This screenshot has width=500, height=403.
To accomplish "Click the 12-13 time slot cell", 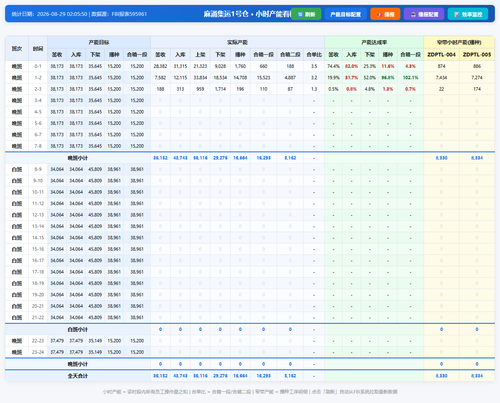I will click(38, 215).
